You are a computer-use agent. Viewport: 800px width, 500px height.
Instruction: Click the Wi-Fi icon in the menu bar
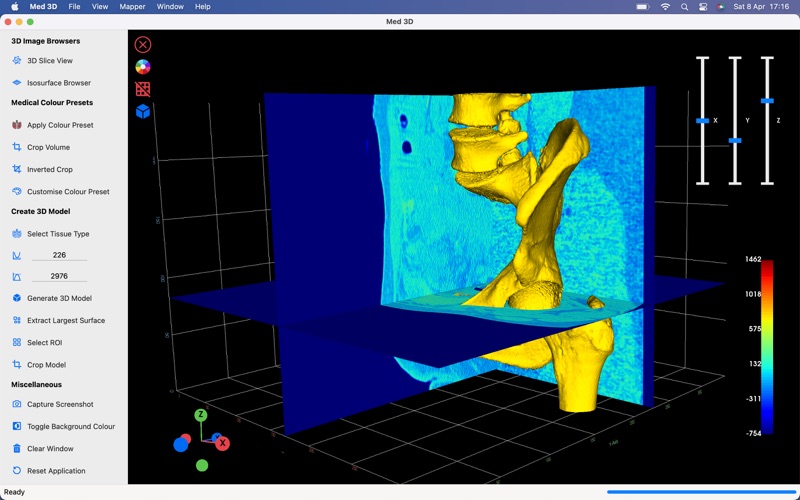coord(665,7)
